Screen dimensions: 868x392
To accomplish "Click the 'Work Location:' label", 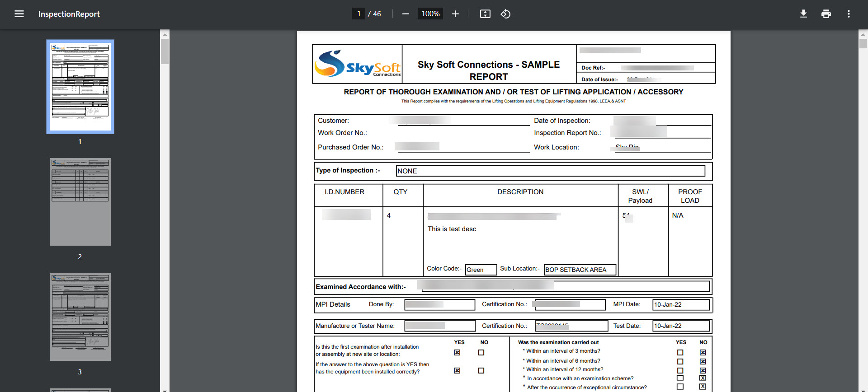I will (x=557, y=147).
